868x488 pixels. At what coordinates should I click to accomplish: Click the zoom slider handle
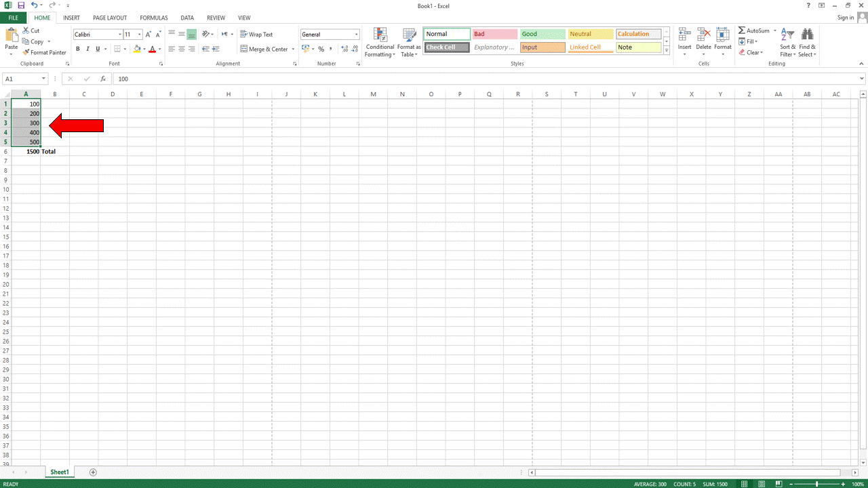click(x=816, y=484)
